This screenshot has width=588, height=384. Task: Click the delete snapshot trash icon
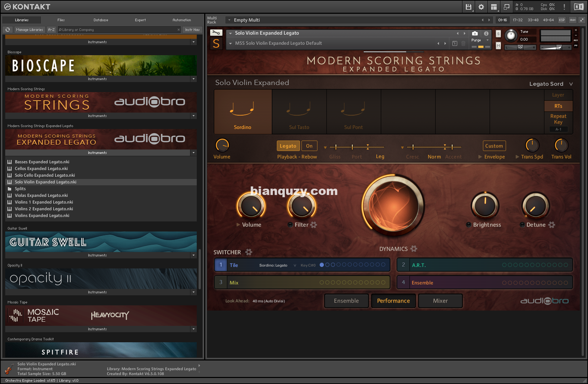coord(463,43)
